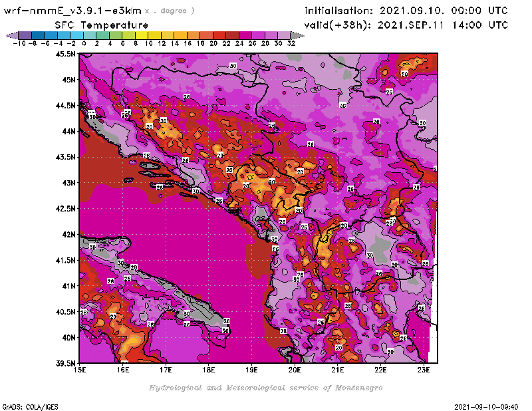Click the 43.5N latitude axis label
The image size is (532, 411).
(x=65, y=157)
